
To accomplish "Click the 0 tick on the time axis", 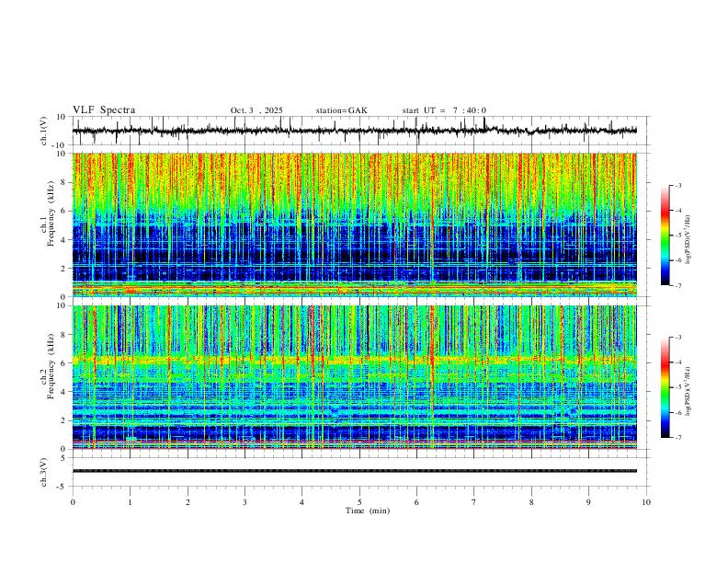I will 73,502.
